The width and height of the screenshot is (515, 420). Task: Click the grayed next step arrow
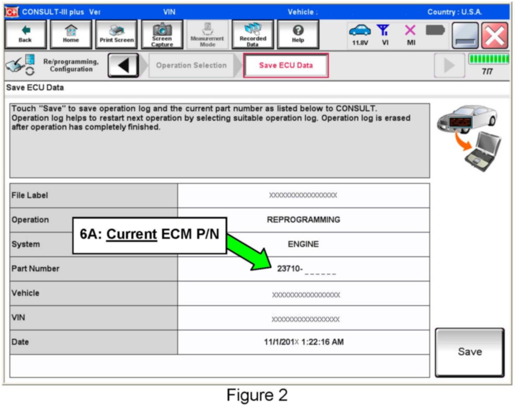(x=449, y=65)
